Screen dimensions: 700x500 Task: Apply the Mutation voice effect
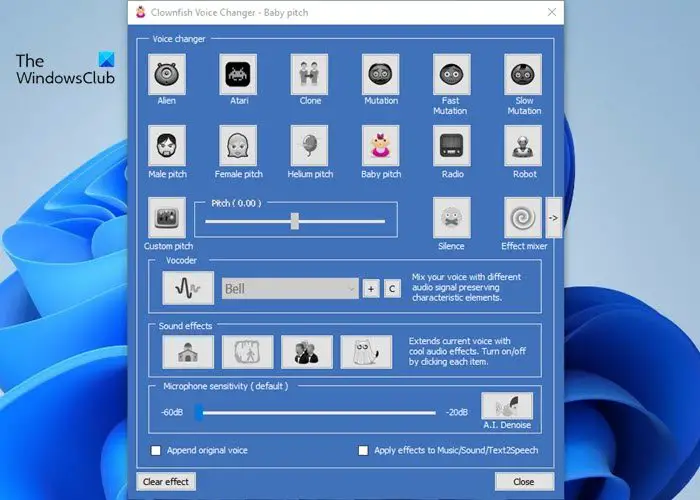tap(380, 74)
